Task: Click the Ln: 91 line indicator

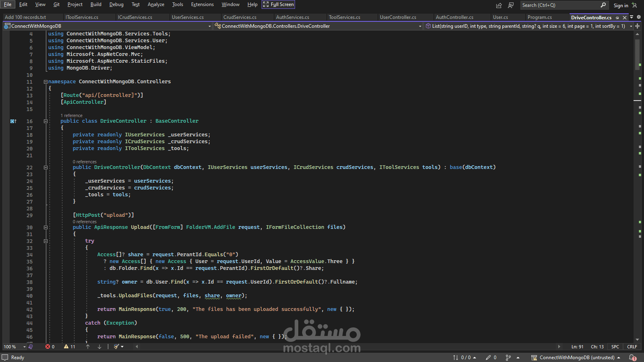Action: (577, 347)
